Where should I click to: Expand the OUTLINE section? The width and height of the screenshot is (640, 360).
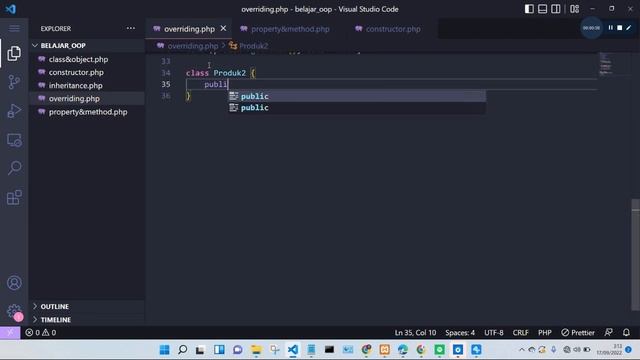87,307
